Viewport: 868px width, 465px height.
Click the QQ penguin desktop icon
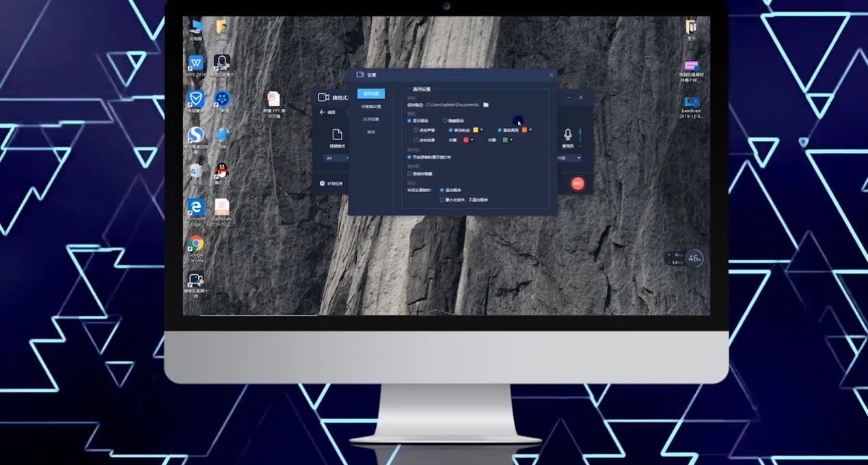tap(221, 172)
